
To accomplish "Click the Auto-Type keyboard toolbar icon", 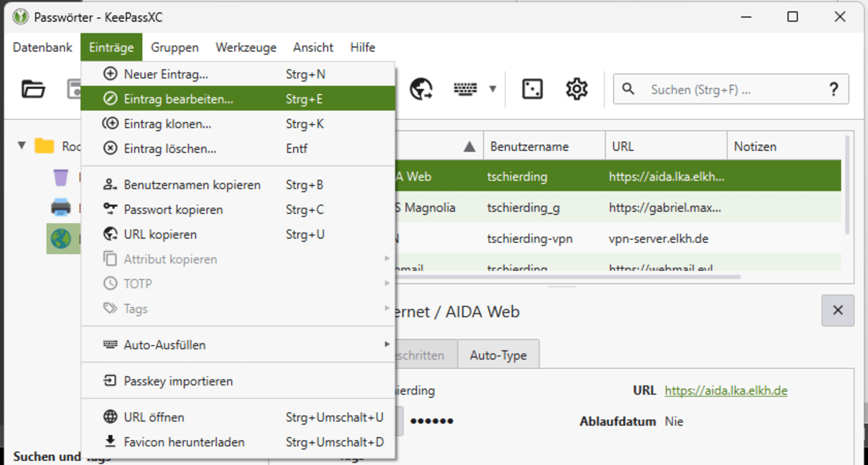I will (x=465, y=89).
